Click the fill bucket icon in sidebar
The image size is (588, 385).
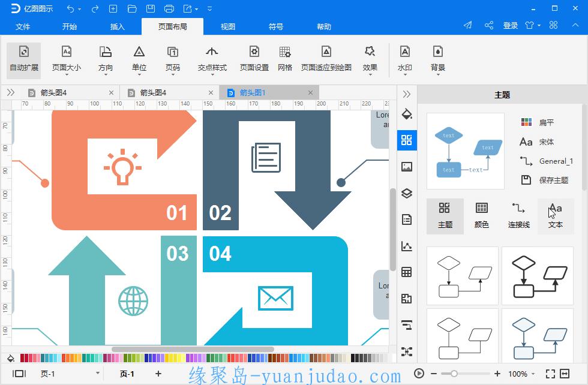pyautogui.click(x=407, y=114)
